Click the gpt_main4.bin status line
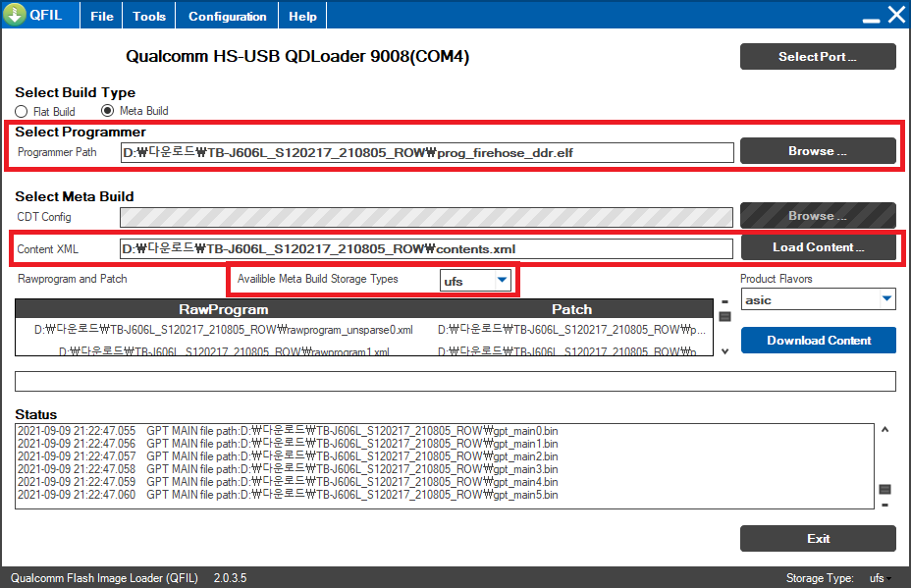The width and height of the screenshot is (911, 588). [x=288, y=482]
